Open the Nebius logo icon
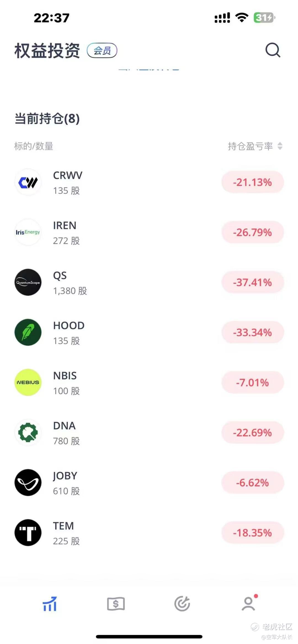298x644 pixels. [x=28, y=382]
